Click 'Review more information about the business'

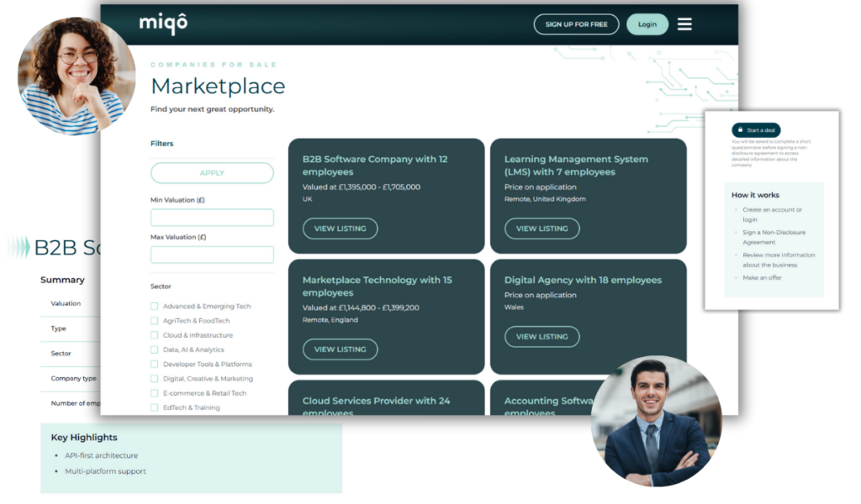point(779,260)
